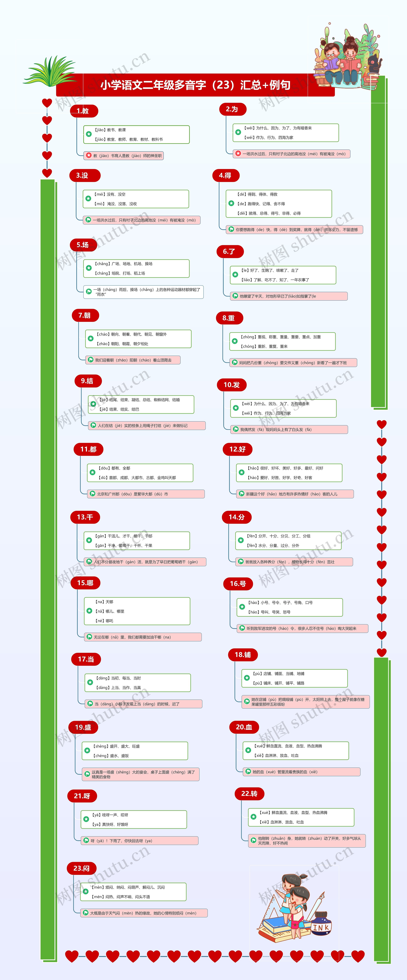
Task: Select the 22.转 heading node
Action: pyautogui.click(x=249, y=793)
